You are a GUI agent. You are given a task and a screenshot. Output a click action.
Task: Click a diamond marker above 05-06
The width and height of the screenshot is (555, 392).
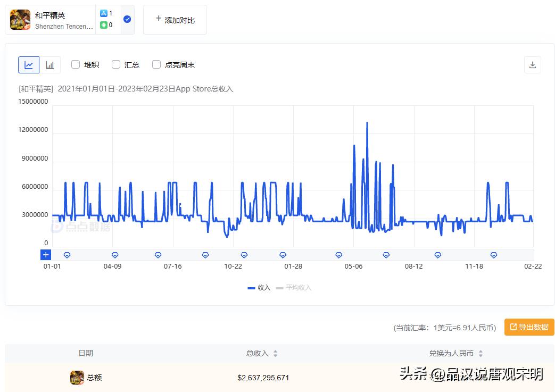339,255
